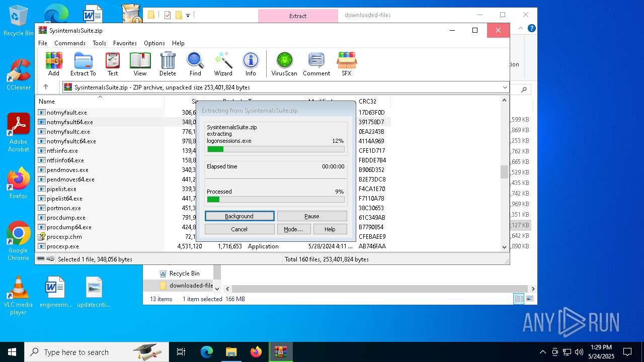Viewport: 644px width, 362px height.
Task: Open the Help menu in WinRAR
Action: click(178, 43)
